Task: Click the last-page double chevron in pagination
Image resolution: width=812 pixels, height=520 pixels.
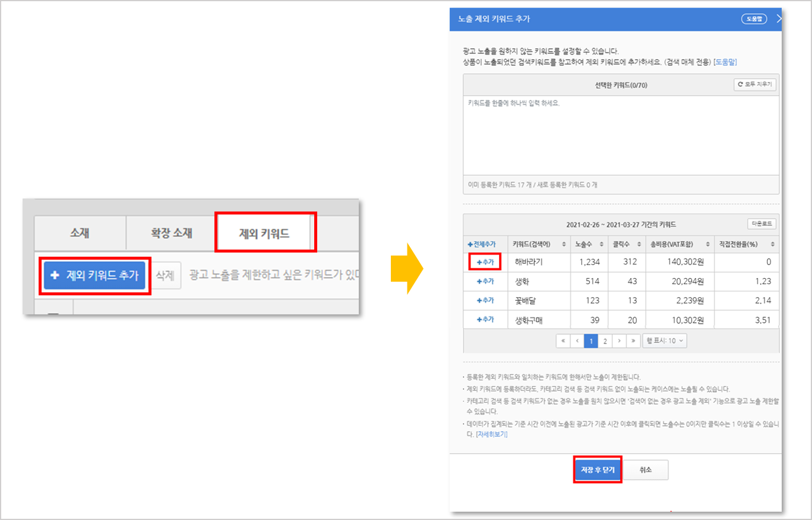Action: [x=633, y=341]
